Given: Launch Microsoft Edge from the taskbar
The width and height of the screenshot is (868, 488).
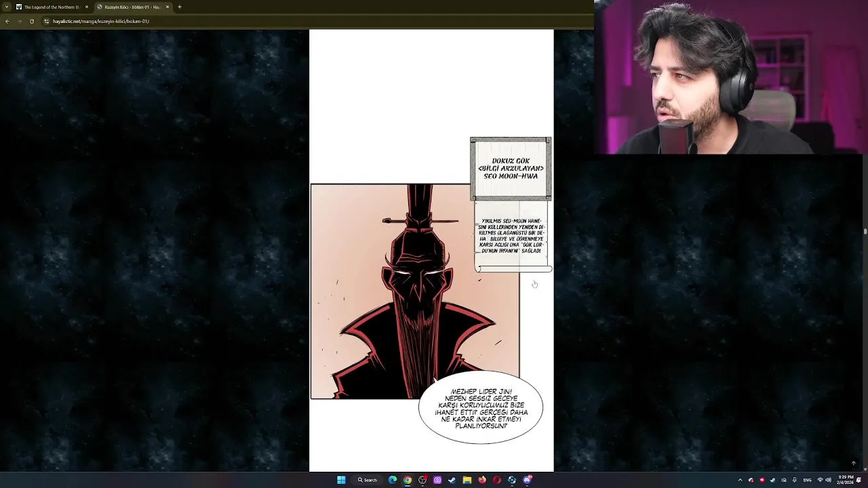Looking at the screenshot, I should (x=393, y=480).
